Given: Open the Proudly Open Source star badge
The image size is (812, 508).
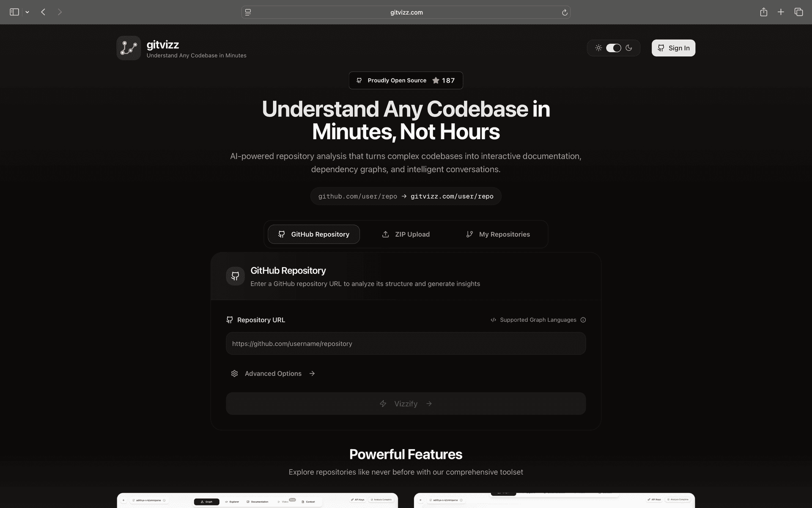Looking at the screenshot, I should pos(406,80).
